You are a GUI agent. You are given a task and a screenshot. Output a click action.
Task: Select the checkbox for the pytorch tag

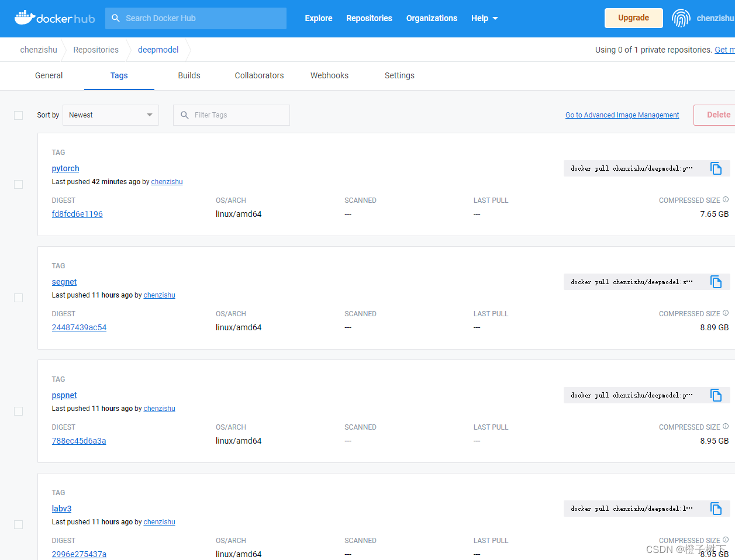coord(18,184)
